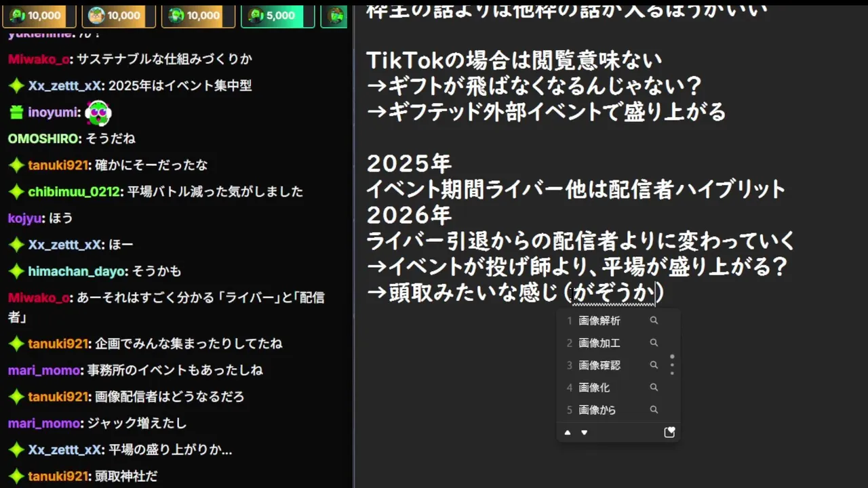Click chat message ほう from kojyu

point(61,218)
